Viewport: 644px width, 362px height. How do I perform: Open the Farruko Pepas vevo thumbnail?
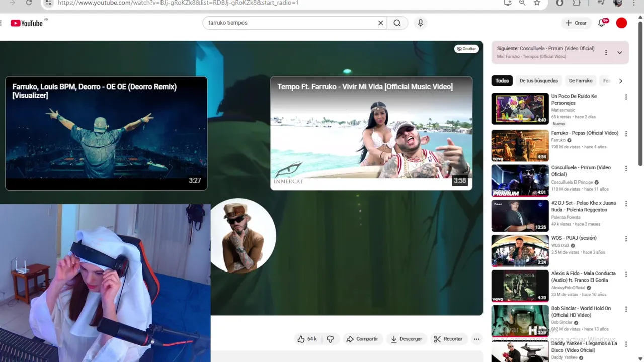[520, 146]
